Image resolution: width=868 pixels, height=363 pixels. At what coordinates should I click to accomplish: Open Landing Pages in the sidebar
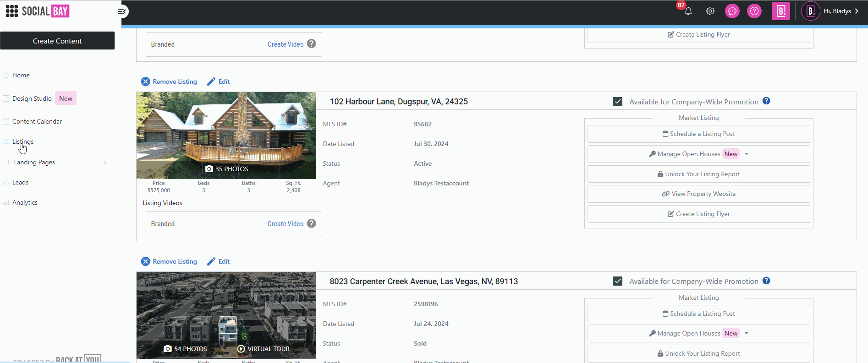[x=34, y=162]
